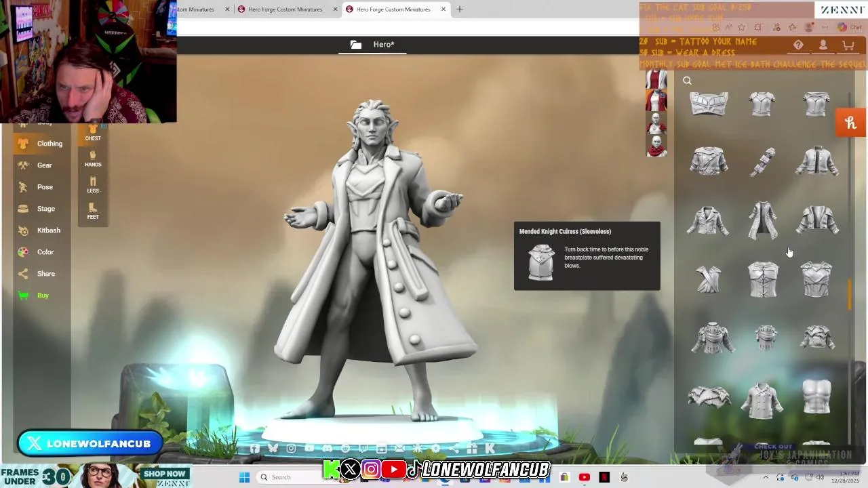Screen dimensions: 868x488
Task: Click the Instagram icon in the footer row
Action: [291, 448]
